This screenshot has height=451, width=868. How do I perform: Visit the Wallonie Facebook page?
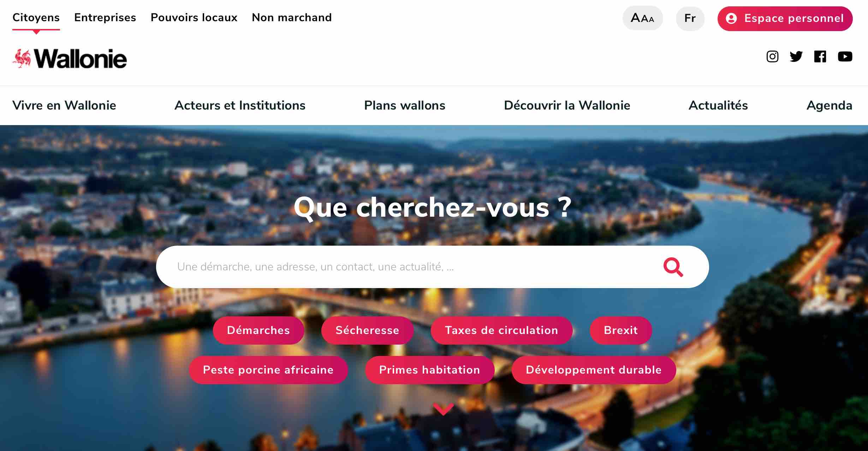coord(820,57)
